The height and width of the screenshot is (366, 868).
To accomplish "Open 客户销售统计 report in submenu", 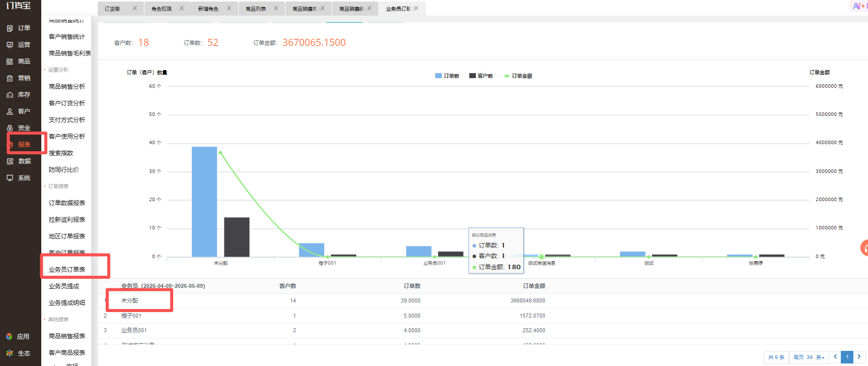I will pos(67,37).
